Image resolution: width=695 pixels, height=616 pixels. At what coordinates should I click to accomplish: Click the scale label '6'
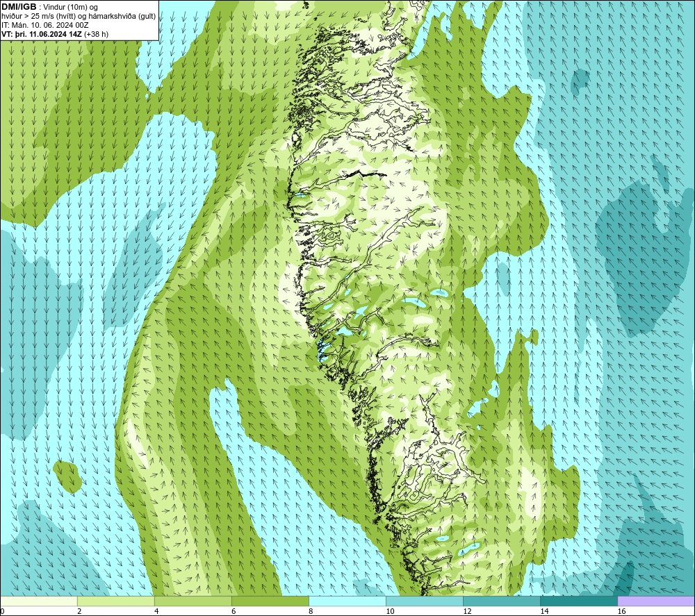tap(234, 612)
